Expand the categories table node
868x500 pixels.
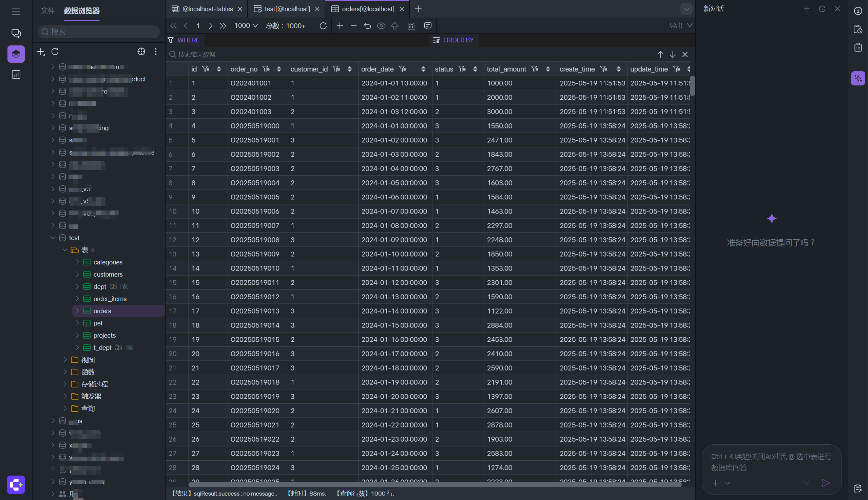(77, 262)
